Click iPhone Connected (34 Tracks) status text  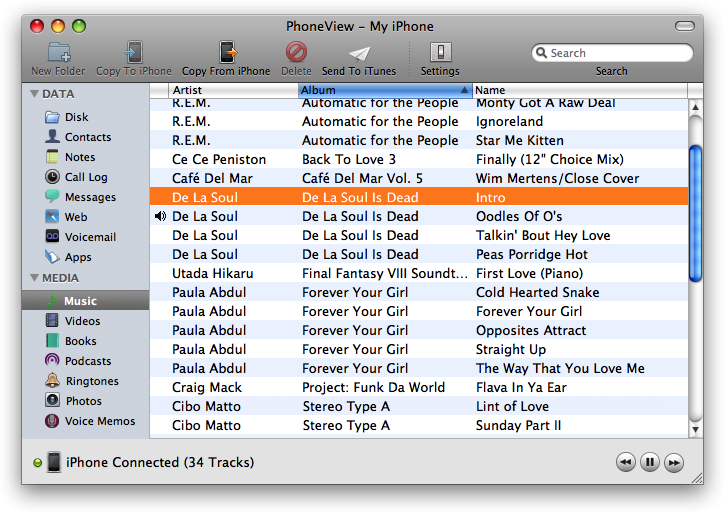(x=160, y=462)
